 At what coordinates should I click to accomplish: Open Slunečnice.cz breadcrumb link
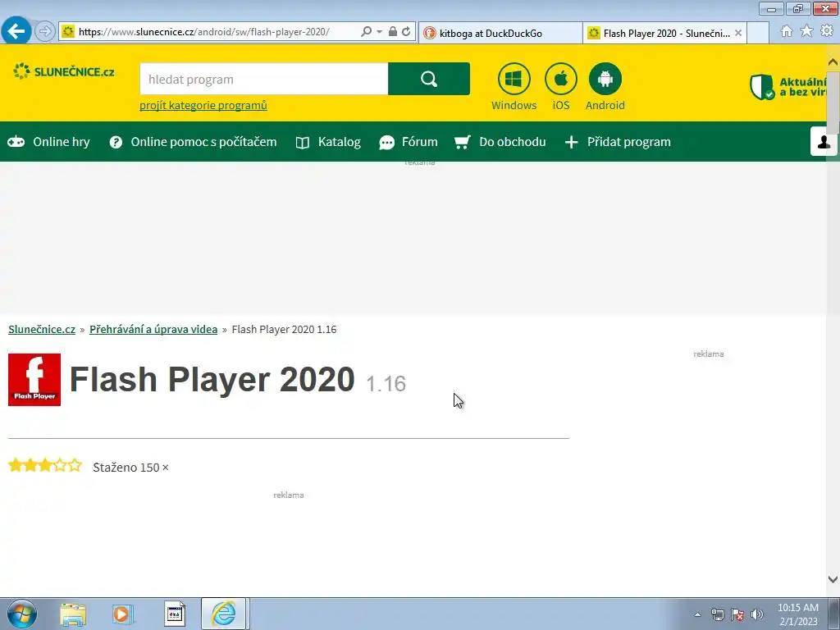tap(42, 330)
